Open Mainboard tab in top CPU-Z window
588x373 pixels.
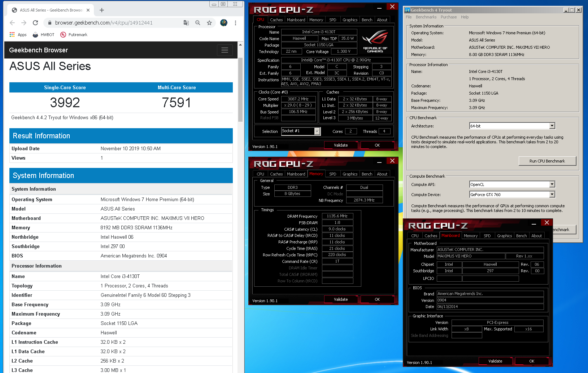point(296,20)
